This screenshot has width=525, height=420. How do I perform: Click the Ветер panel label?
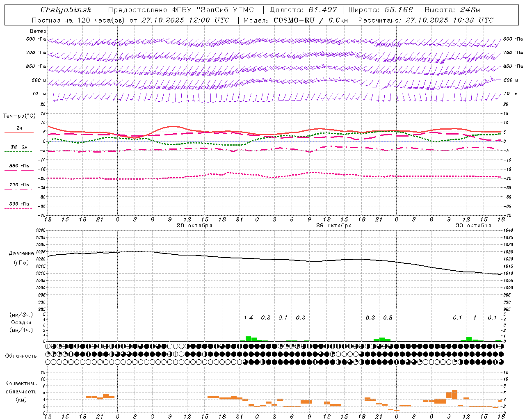pyautogui.click(x=38, y=31)
